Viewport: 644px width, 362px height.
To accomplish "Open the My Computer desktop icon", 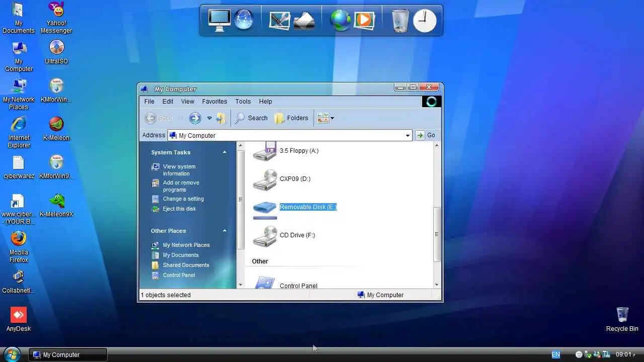I will [x=19, y=56].
